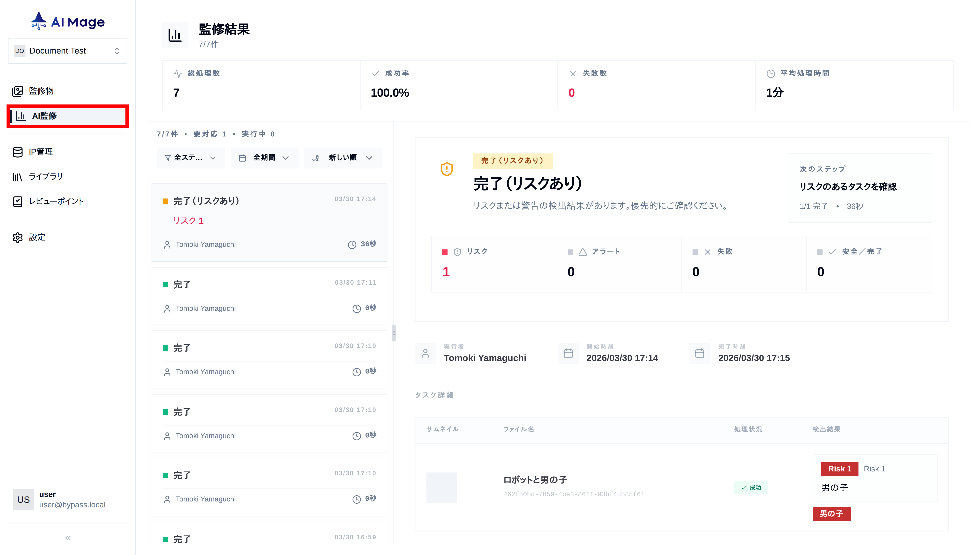Click the 平均処理時間 clock icon
The height and width of the screenshot is (555, 980).
pyautogui.click(x=771, y=74)
